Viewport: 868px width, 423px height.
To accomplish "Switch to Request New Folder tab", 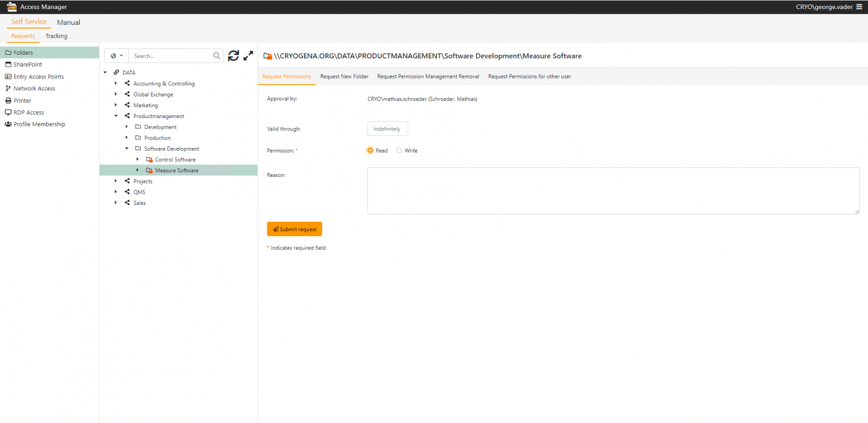I will pyautogui.click(x=344, y=76).
